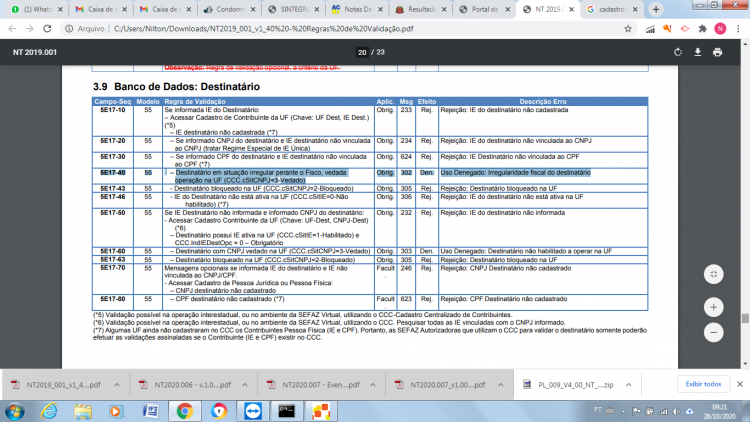Zoom out with the minus button
Viewport: 750px width, 422px height.
pyautogui.click(x=713, y=333)
